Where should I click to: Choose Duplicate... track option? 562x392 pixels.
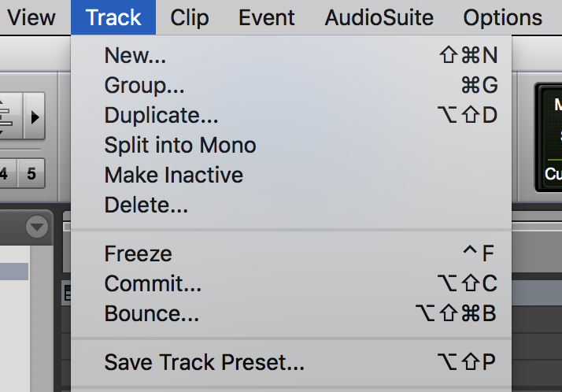pos(291,115)
